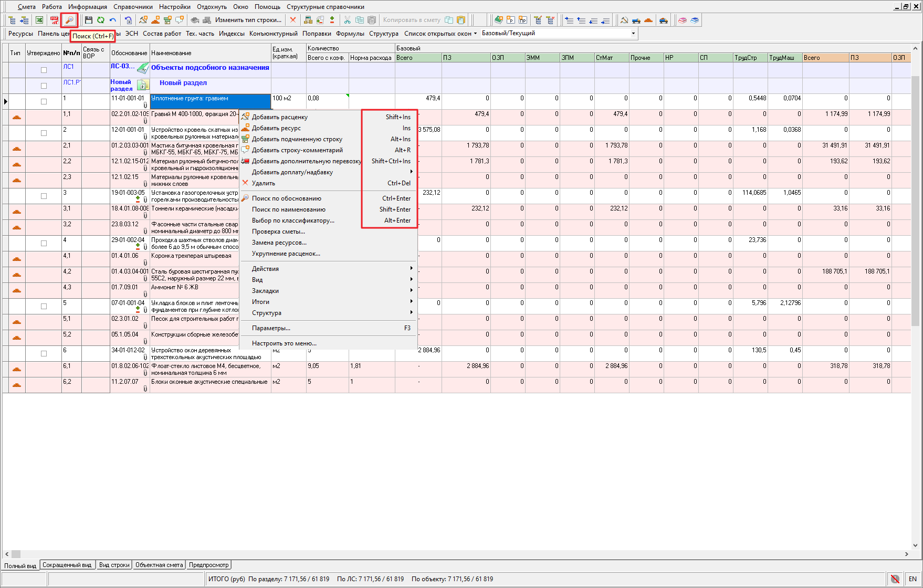Image resolution: width=923 pixels, height=588 pixels.
Task: Open the Справочники menu in the menu bar
Action: pos(133,7)
